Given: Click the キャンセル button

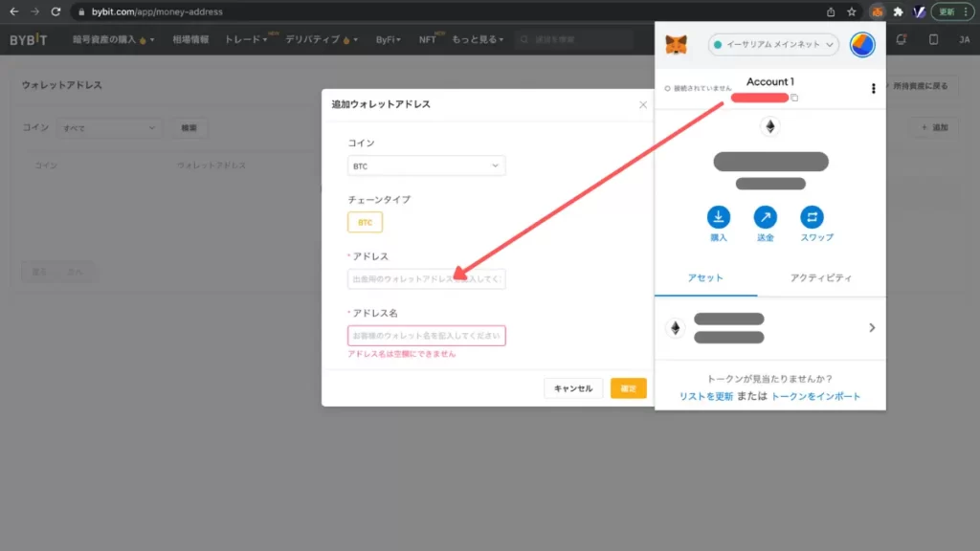Looking at the screenshot, I should [573, 388].
